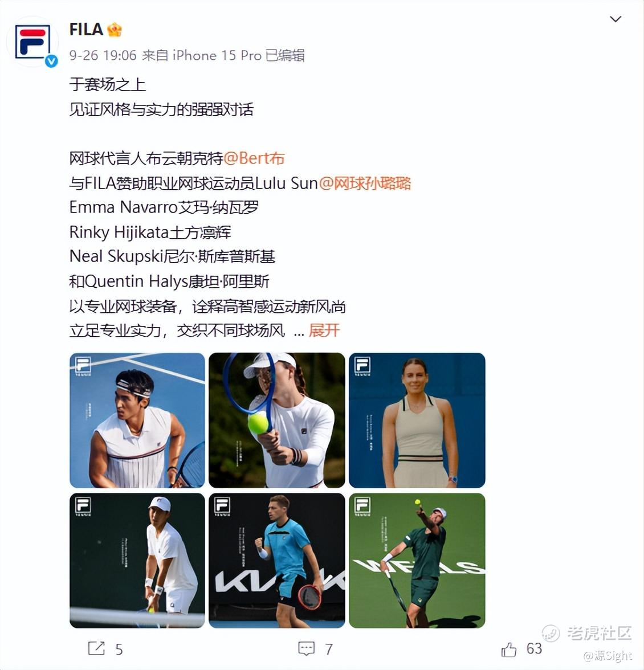
Task: Open photo of woman in beige dress
Action: pos(417,420)
